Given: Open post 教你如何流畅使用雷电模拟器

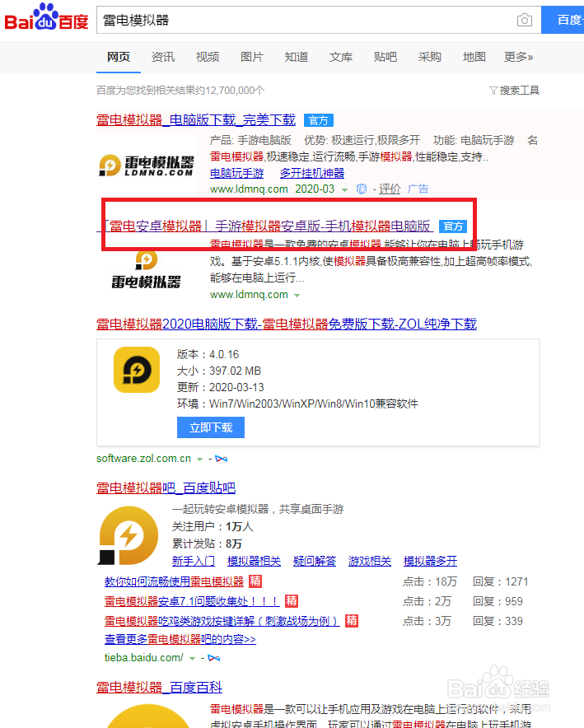Looking at the screenshot, I should coord(174,581).
